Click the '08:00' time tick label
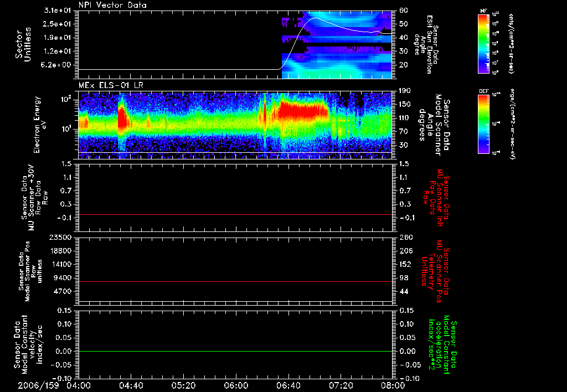The image size is (567, 392). coord(393,385)
